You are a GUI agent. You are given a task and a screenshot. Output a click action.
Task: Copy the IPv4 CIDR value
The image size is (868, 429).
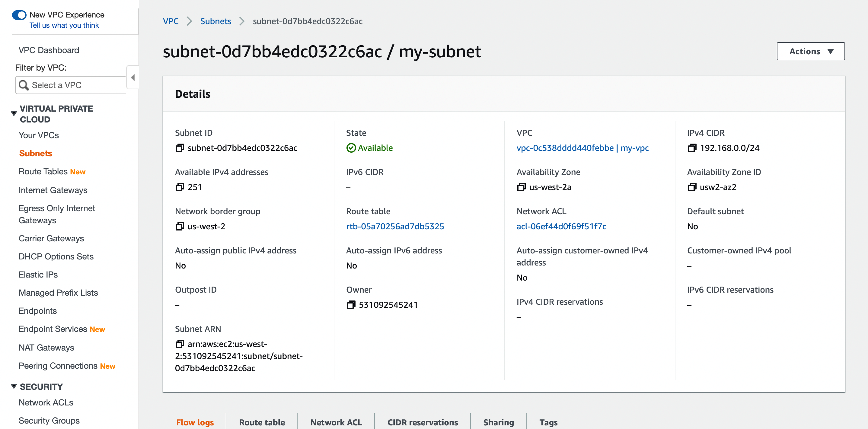(692, 148)
